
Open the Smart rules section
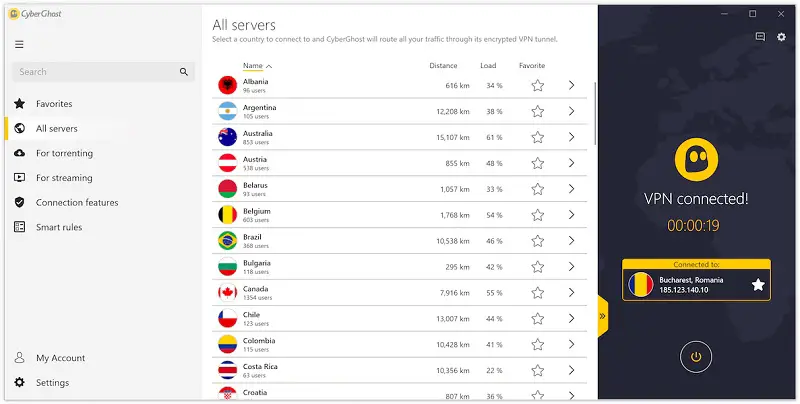(59, 227)
